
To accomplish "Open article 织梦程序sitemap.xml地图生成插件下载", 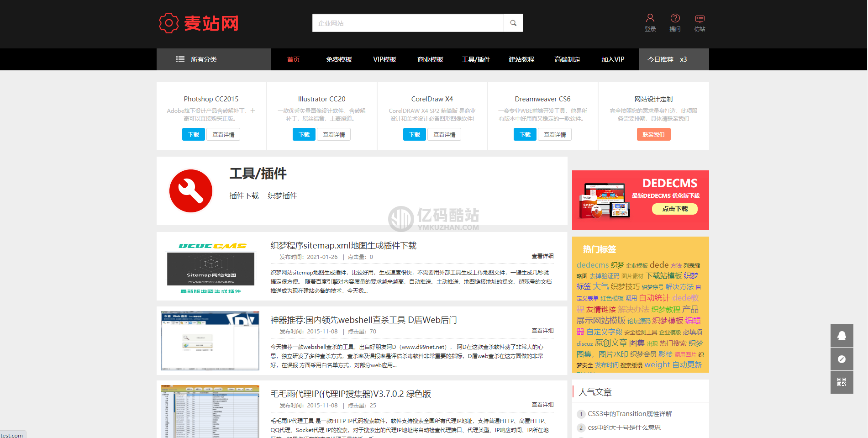I will point(343,245).
